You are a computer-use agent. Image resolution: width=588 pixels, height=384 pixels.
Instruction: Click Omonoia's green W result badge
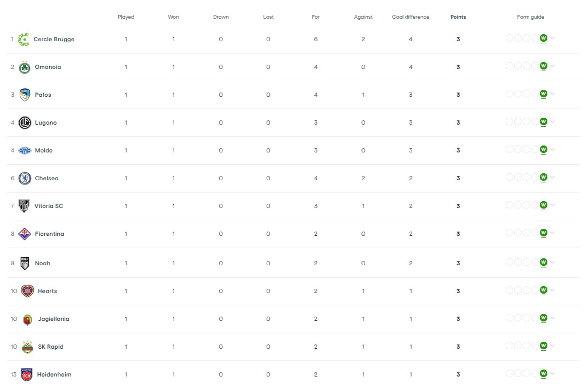click(544, 66)
